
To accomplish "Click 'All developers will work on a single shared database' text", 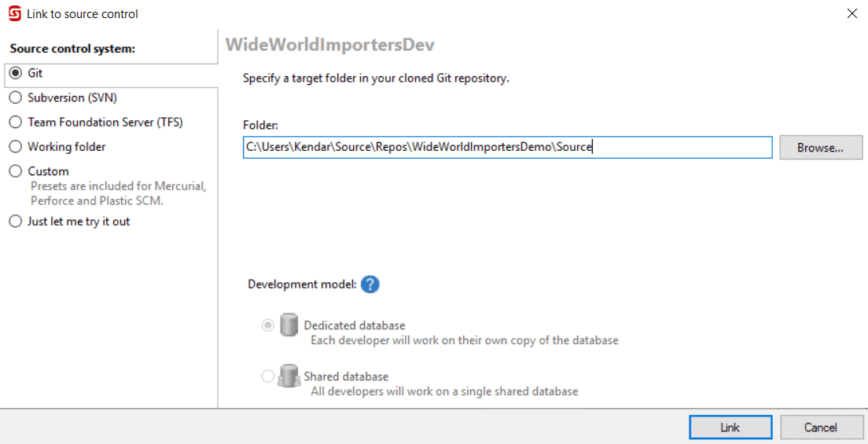I will (x=444, y=391).
